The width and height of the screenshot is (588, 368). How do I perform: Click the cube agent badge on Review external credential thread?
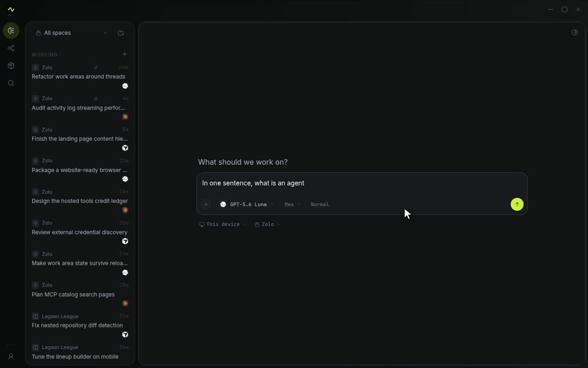point(125,241)
